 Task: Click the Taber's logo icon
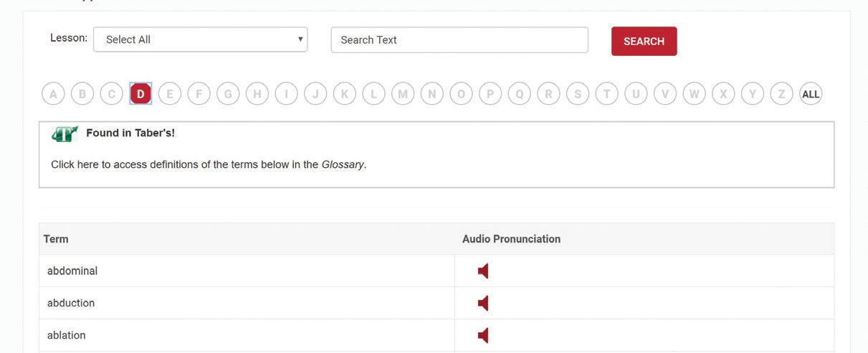click(x=65, y=133)
